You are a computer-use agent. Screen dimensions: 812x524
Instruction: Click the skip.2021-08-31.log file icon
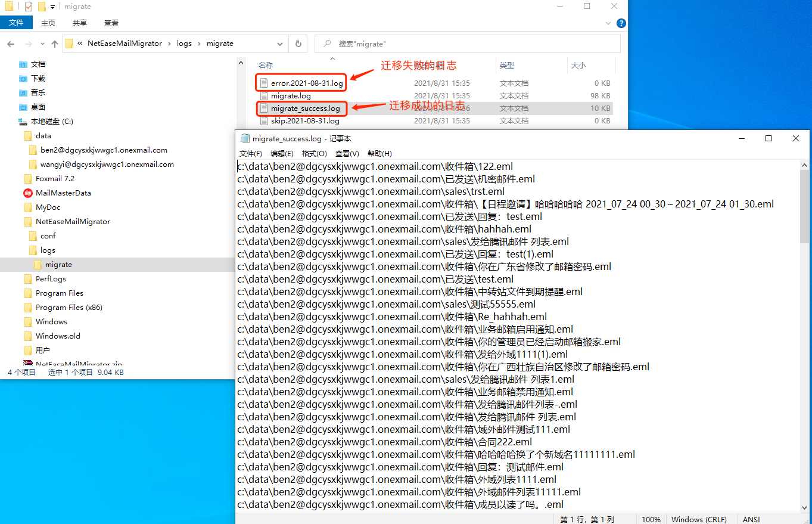(x=264, y=121)
